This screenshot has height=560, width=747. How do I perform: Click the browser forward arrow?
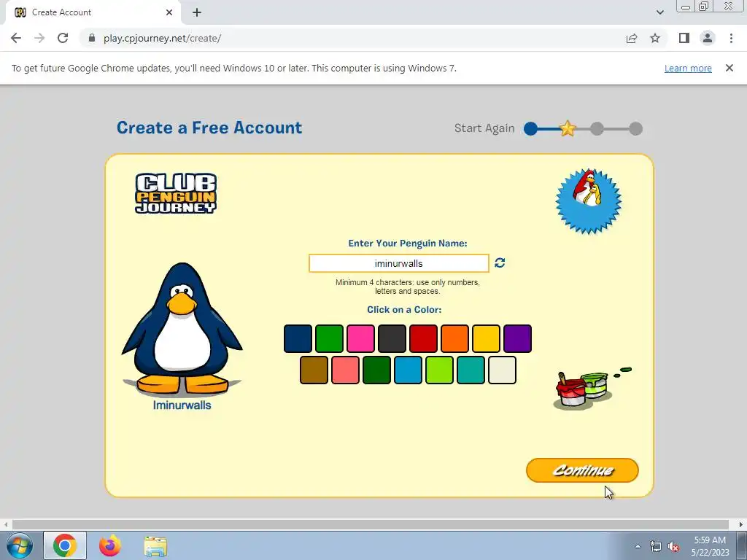[x=39, y=38]
